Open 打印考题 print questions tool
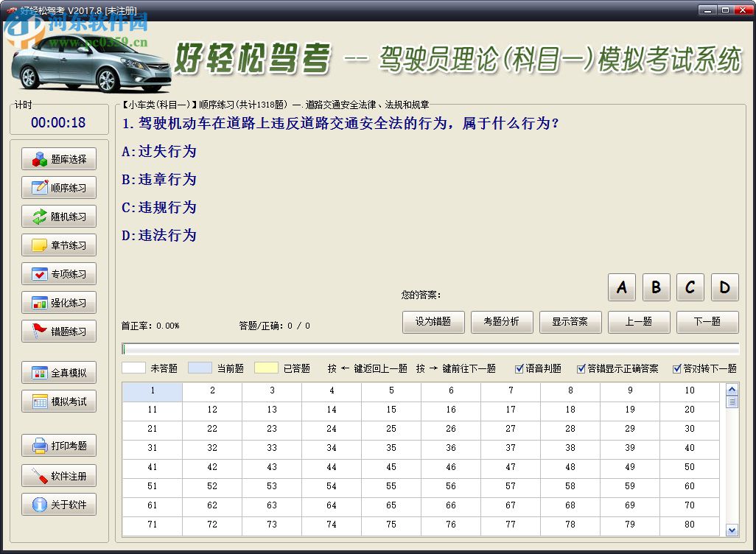 [58, 445]
